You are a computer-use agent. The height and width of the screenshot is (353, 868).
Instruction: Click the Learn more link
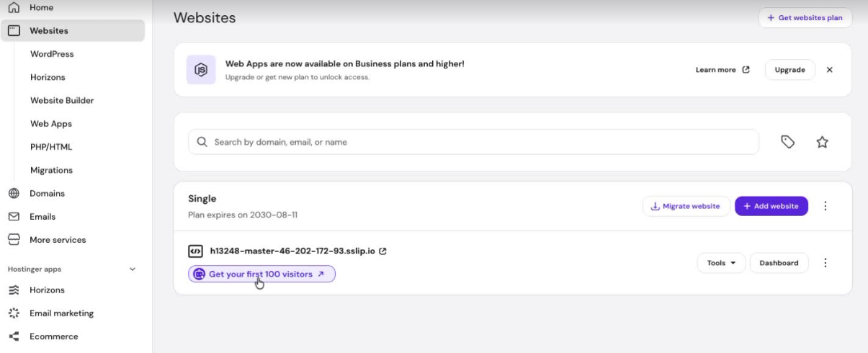[x=722, y=70]
